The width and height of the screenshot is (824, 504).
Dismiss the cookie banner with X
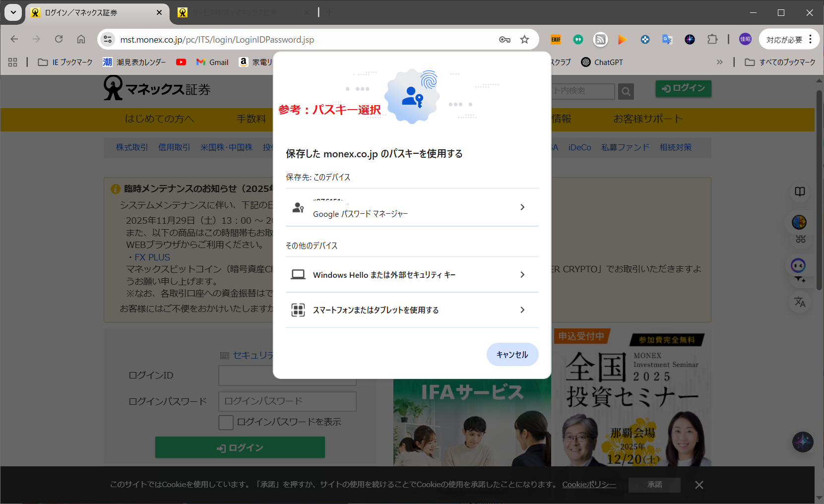[x=699, y=485]
